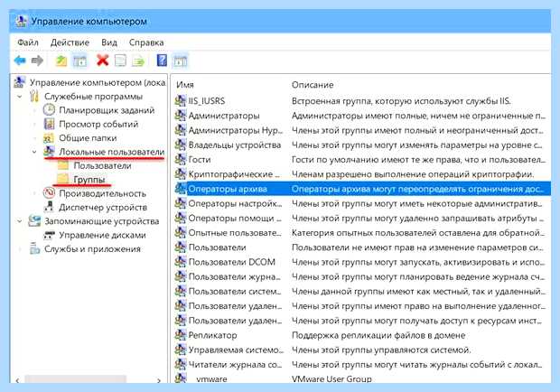
Task: Select the Пользователи group in the list
Action: point(217,247)
